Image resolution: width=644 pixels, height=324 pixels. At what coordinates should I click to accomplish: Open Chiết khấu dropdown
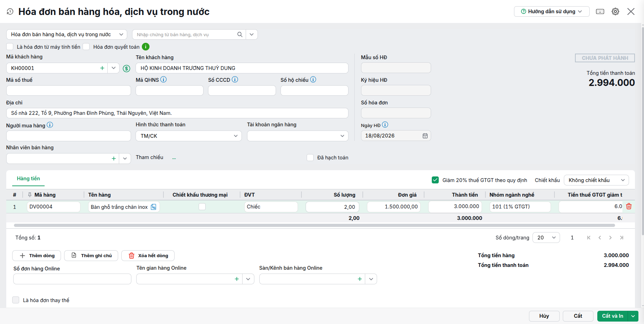(596, 180)
